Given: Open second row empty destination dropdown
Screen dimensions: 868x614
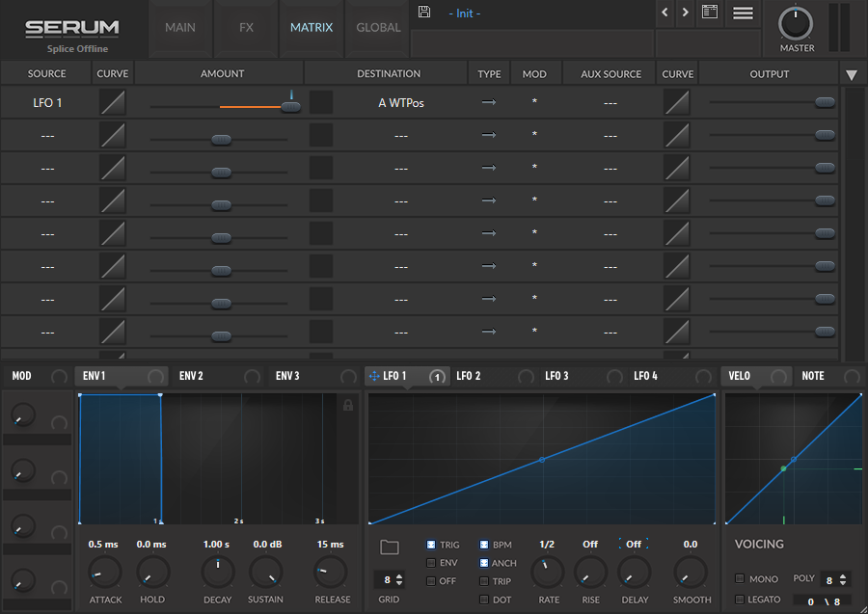Looking at the screenshot, I should [401, 136].
